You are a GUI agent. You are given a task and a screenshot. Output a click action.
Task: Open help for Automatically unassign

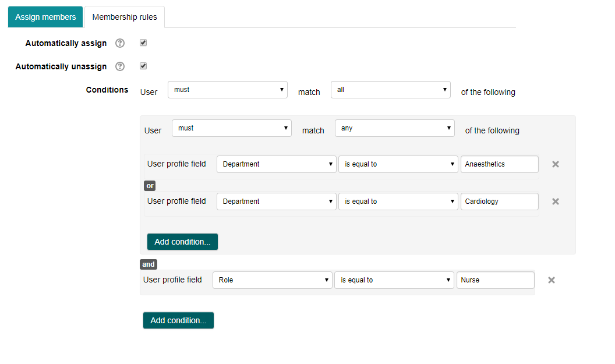pyautogui.click(x=120, y=66)
